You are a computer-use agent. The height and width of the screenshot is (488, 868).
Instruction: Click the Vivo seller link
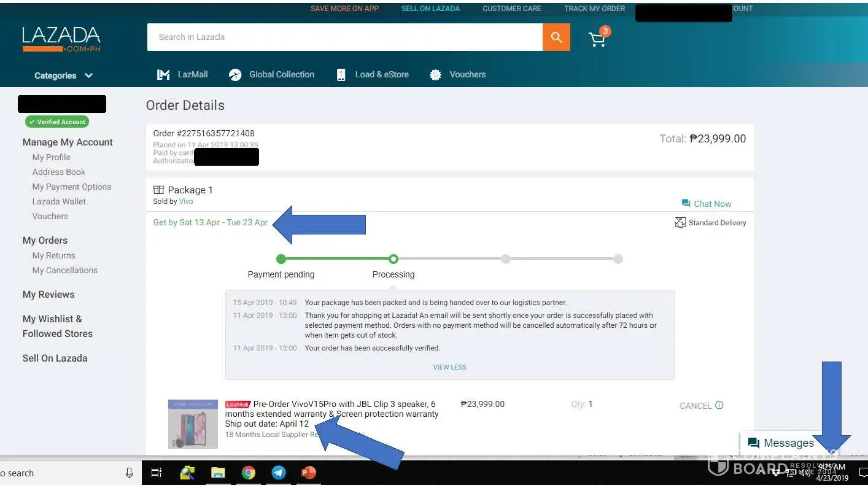(186, 201)
